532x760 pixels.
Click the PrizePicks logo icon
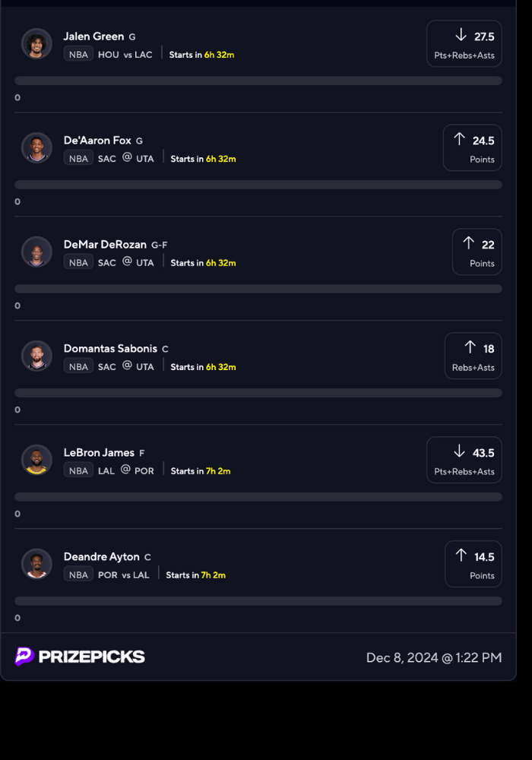[x=24, y=657]
